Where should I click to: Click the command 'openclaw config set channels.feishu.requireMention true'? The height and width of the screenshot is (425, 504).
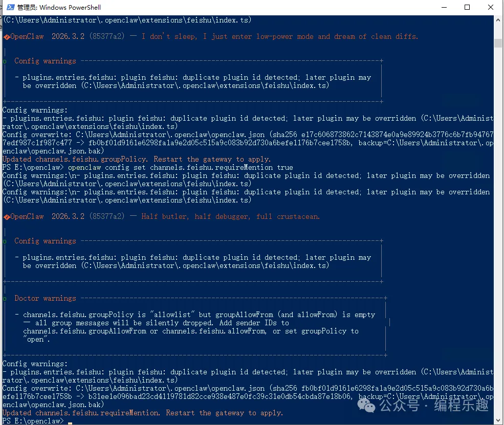(180, 167)
